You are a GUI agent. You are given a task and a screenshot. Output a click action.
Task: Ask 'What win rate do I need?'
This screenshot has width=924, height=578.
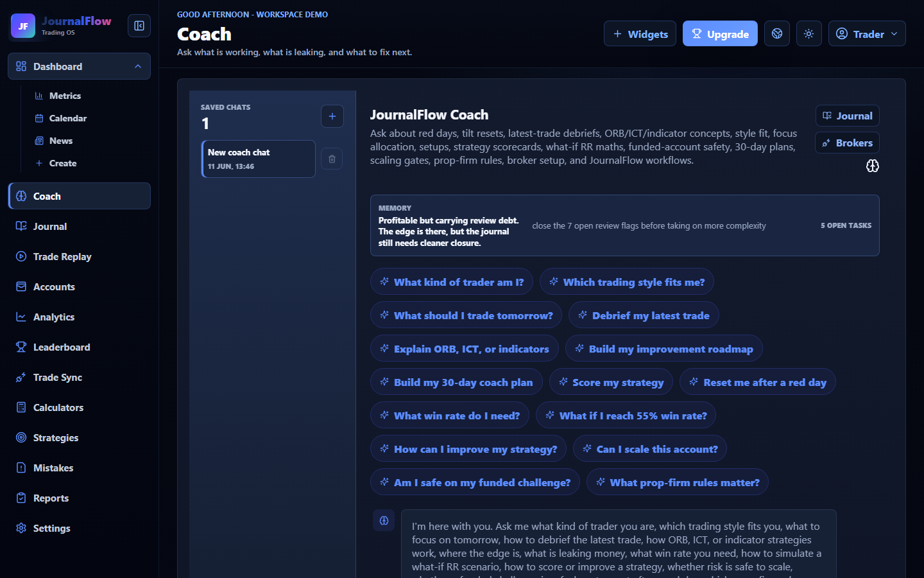point(450,415)
